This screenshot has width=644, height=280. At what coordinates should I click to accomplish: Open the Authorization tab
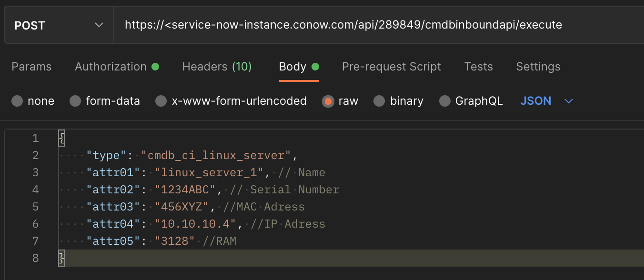[111, 67]
